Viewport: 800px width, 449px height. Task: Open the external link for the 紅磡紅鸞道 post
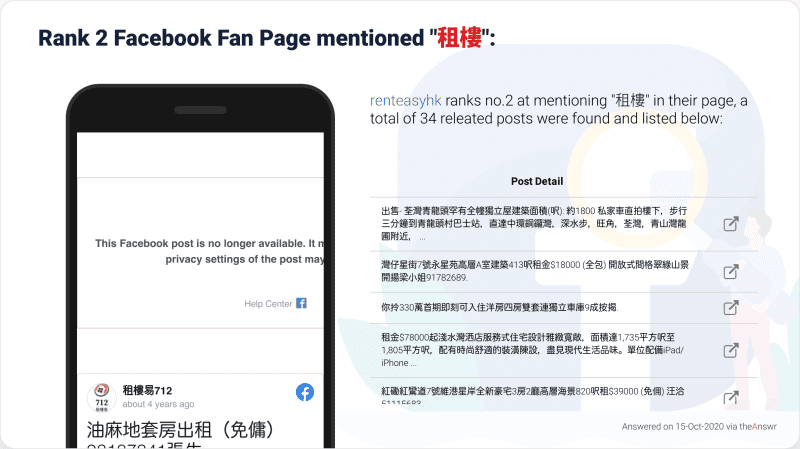pyautogui.click(x=731, y=396)
